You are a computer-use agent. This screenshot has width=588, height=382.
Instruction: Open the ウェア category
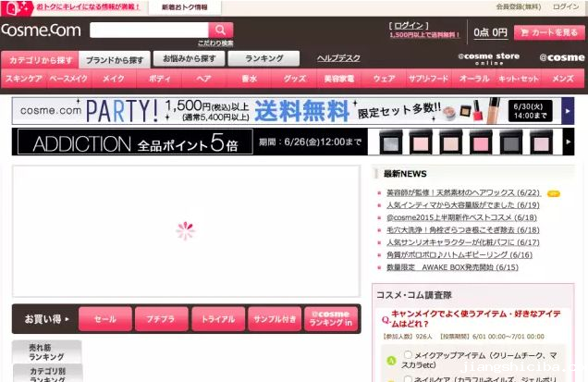(384, 79)
